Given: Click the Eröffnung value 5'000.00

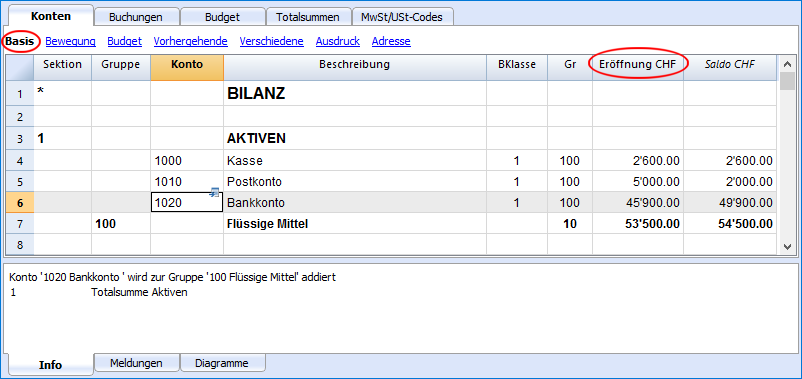Looking at the screenshot, I should tap(638, 182).
